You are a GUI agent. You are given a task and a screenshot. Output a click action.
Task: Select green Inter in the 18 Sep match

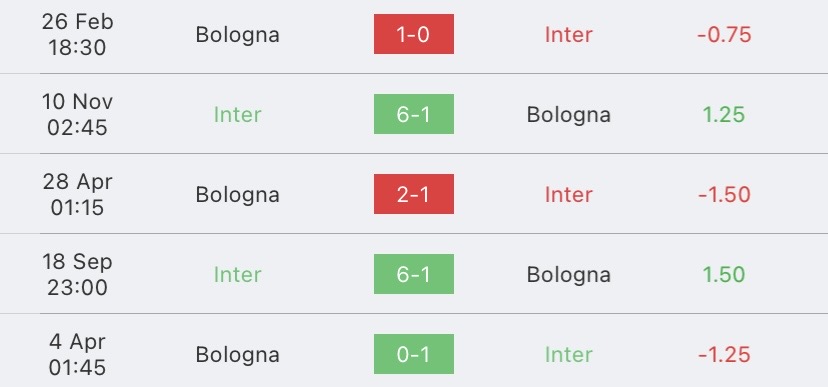[237, 275]
